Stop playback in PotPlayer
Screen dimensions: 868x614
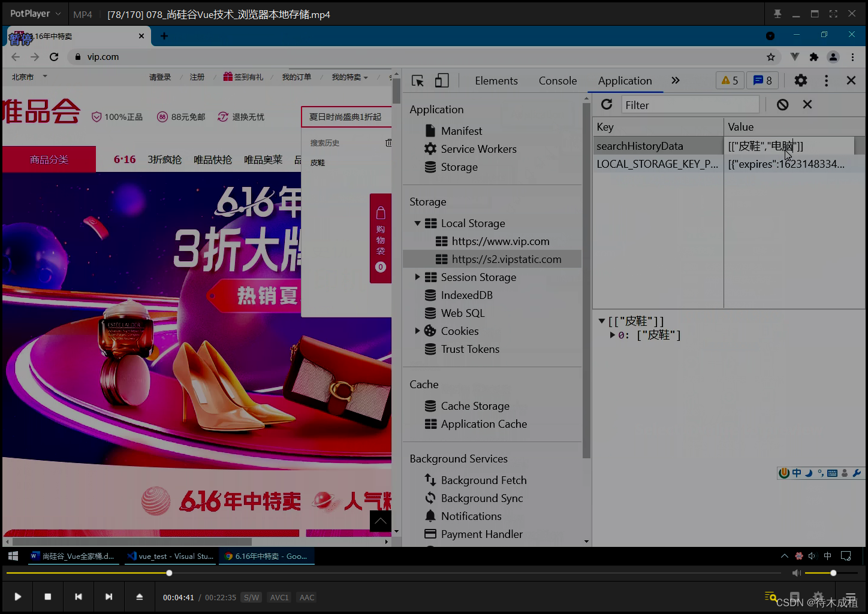(48, 597)
